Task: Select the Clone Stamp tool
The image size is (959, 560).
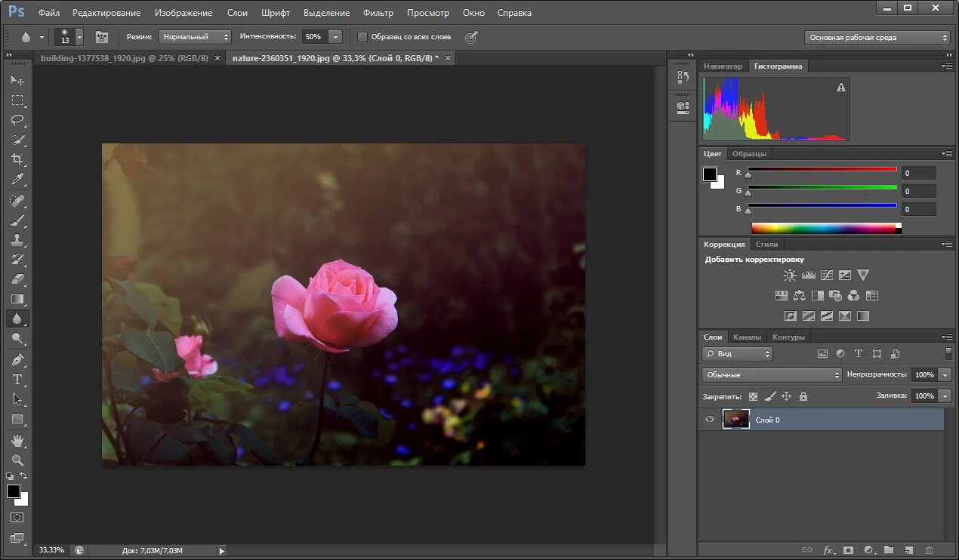Action: 17,240
